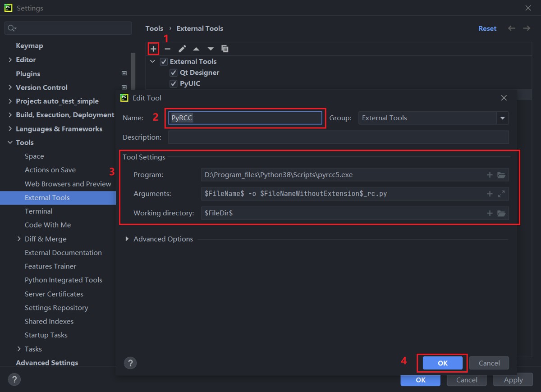Go forward with right navigation arrow
The width and height of the screenshot is (541, 392).
click(527, 28)
